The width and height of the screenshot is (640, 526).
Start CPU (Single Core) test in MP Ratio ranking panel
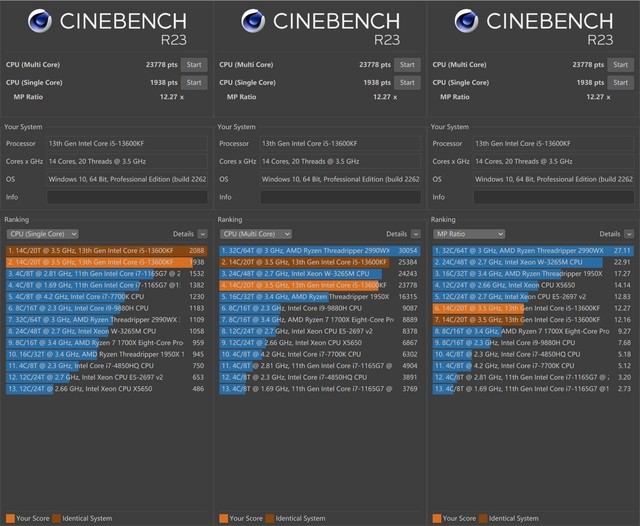coord(620,82)
